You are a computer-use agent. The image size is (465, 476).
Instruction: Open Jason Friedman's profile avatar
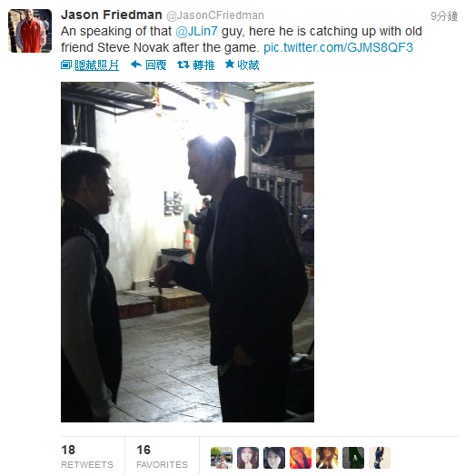coord(30,31)
